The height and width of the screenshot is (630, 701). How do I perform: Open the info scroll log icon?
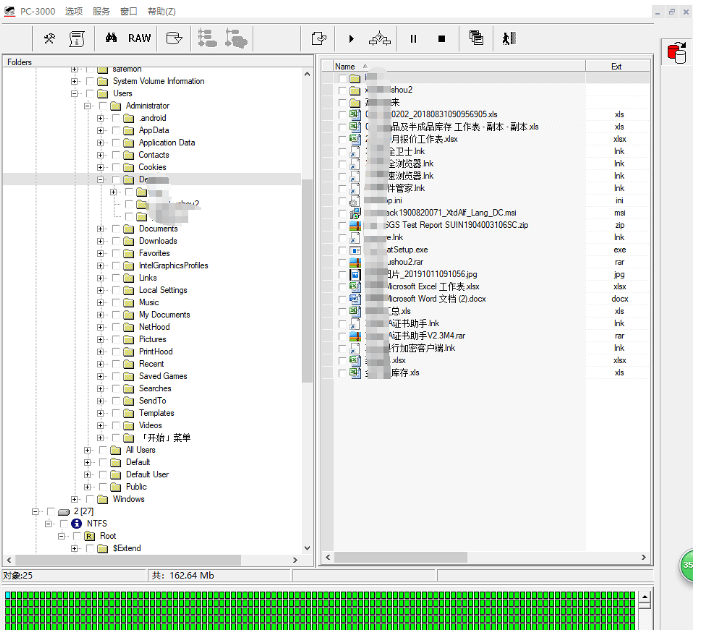pos(77,38)
